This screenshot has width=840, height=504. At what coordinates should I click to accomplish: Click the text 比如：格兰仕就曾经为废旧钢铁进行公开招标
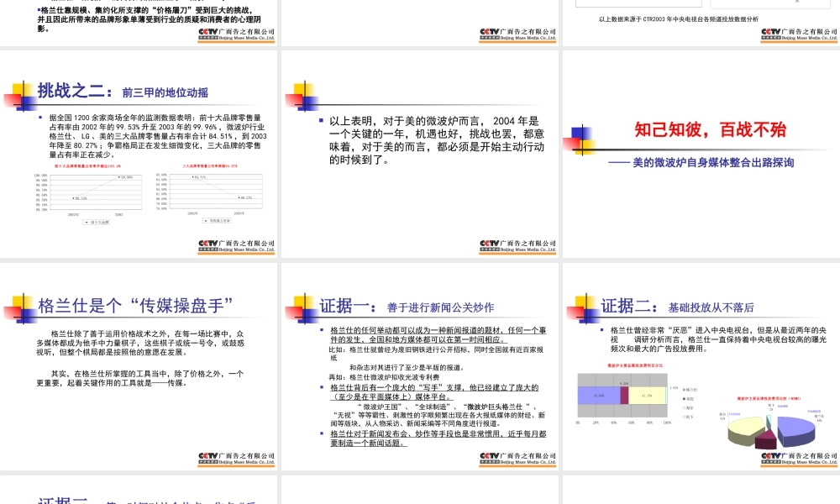tap(437, 354)
